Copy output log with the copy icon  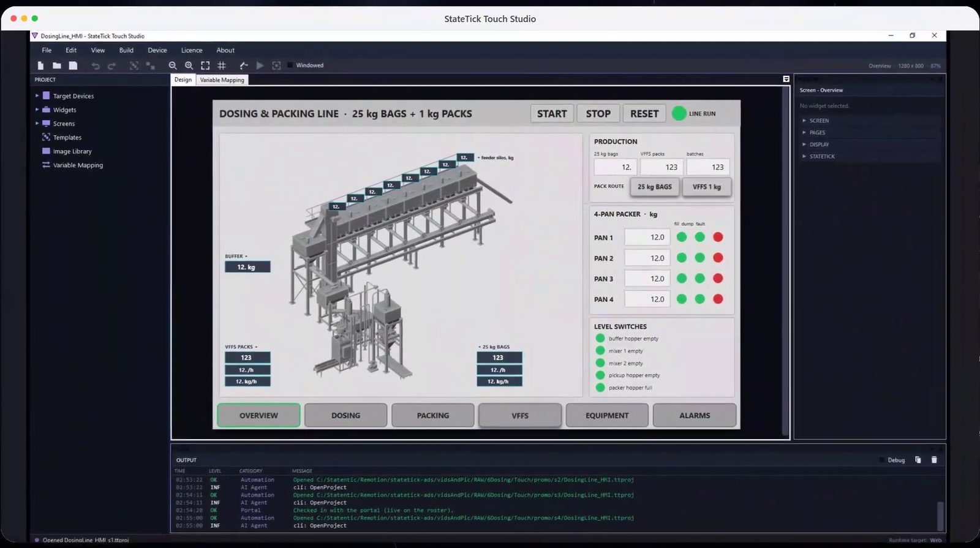[x=918, y=460]
